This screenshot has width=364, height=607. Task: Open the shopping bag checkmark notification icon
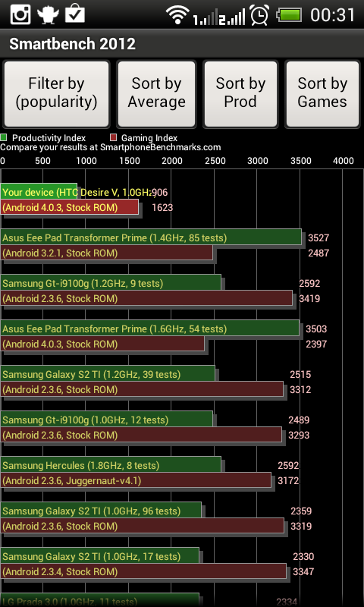tap(74, 14)
